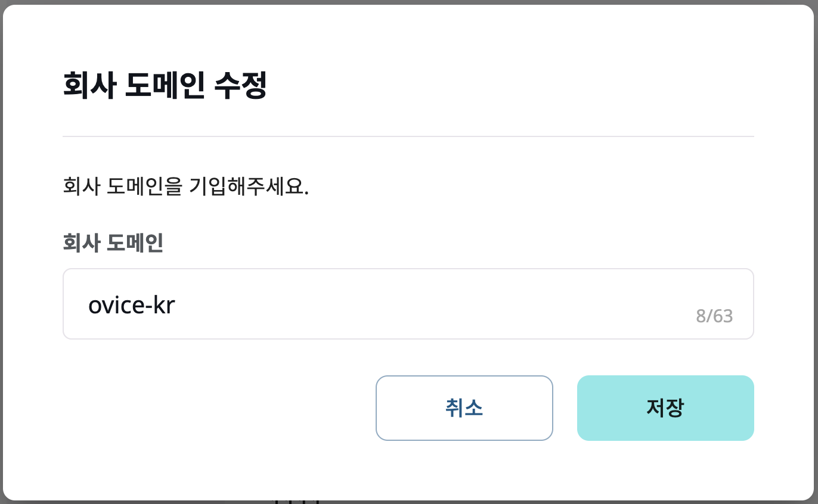Click the divider line under the title

click(x=408, y=136)
